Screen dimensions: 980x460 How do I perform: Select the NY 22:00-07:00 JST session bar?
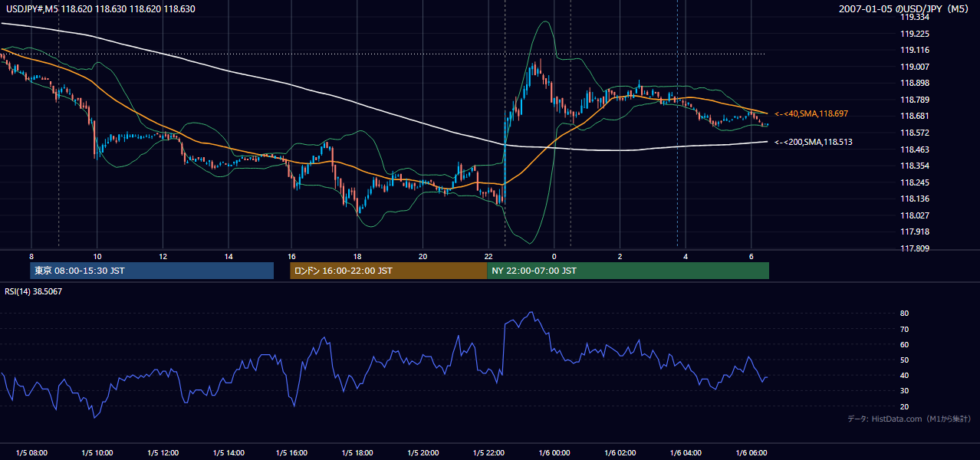628,271
